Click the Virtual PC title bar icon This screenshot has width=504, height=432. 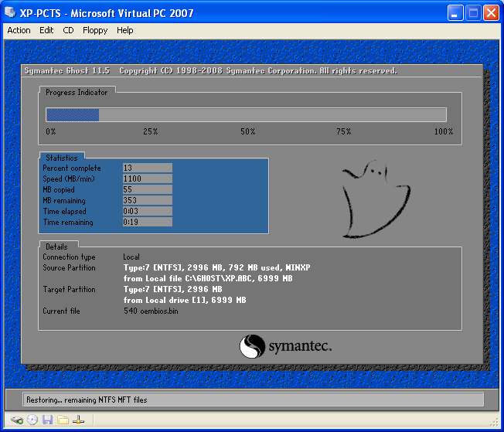(10, 12)
